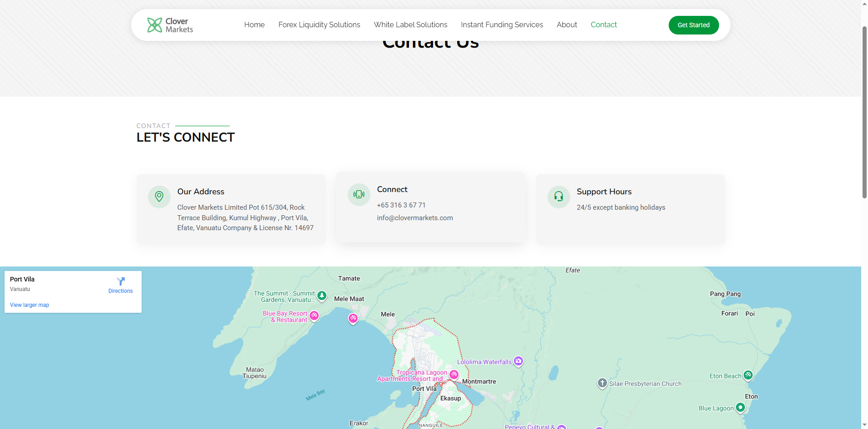Click the Clover Markets logo

(170, 25)
